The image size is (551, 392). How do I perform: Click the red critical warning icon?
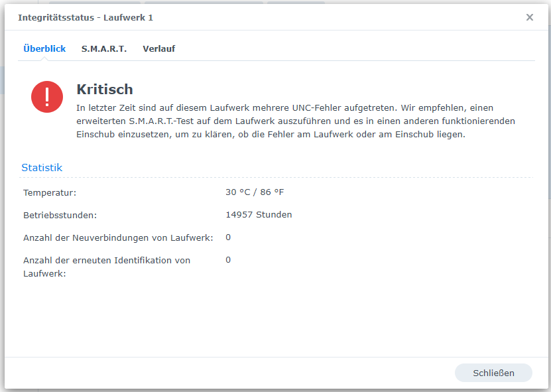47,97
